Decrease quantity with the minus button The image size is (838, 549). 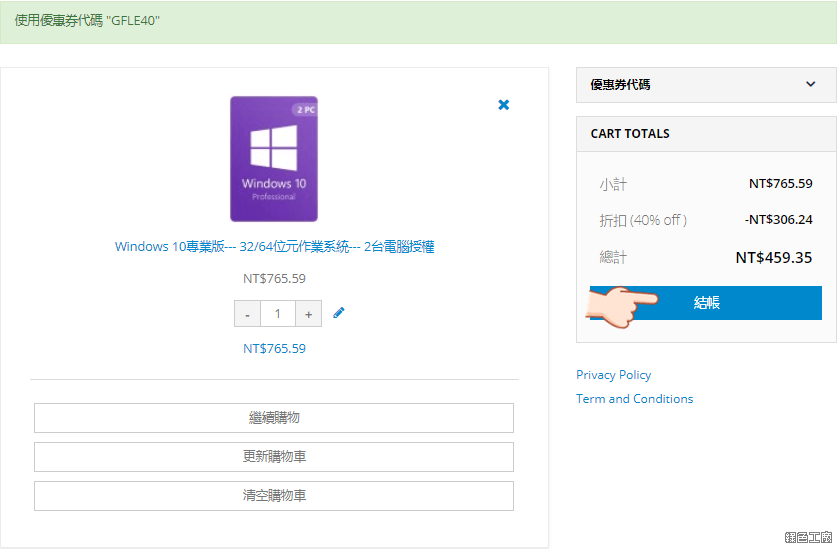[247, 314]
